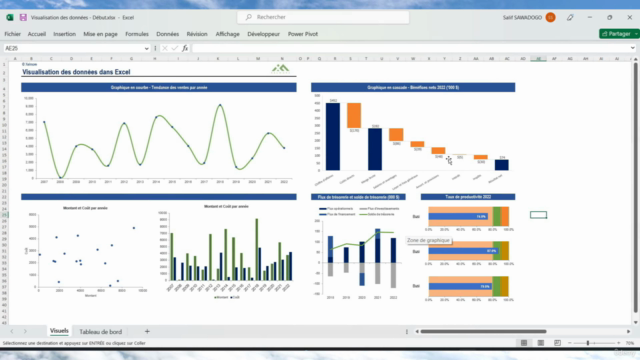
Task: Open the Formules tab
Action: click(137, 34)
